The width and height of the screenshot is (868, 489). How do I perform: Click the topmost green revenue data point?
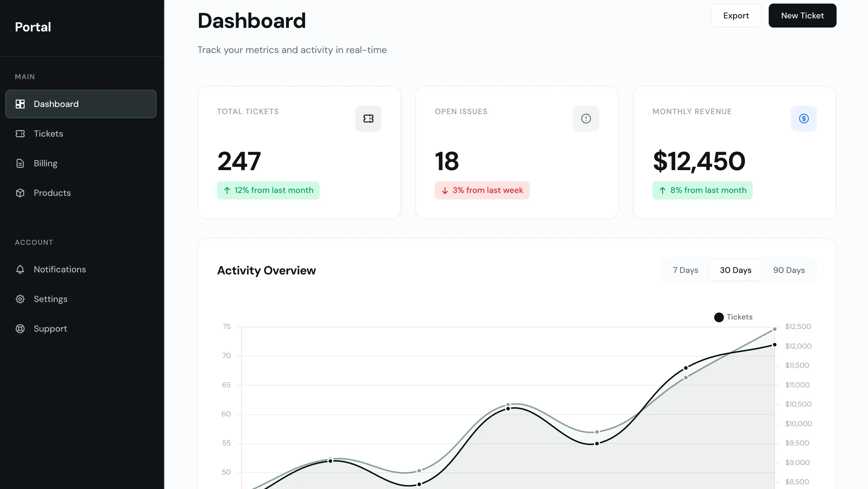[x=774, y=329]
